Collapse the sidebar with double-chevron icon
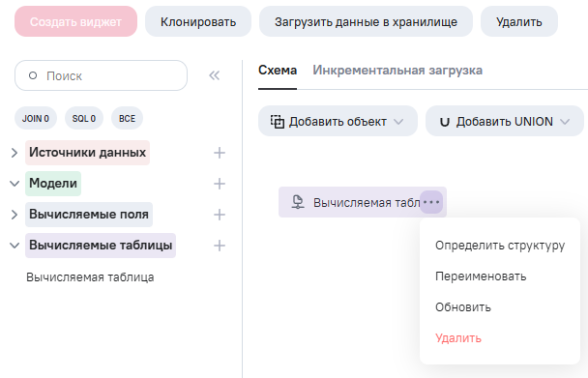The width and height of the screenshot is (588, 378). tap(214, 75)
